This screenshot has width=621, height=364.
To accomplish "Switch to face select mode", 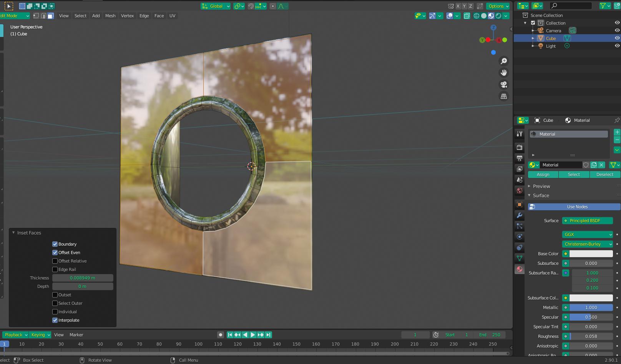I will click(51, 16).
